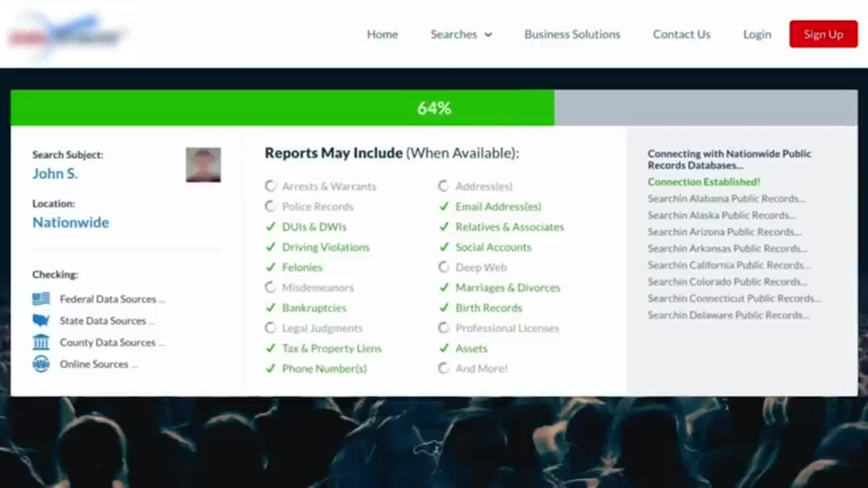
Task: Click the 64% green progress bar
Action: [282, 108]
